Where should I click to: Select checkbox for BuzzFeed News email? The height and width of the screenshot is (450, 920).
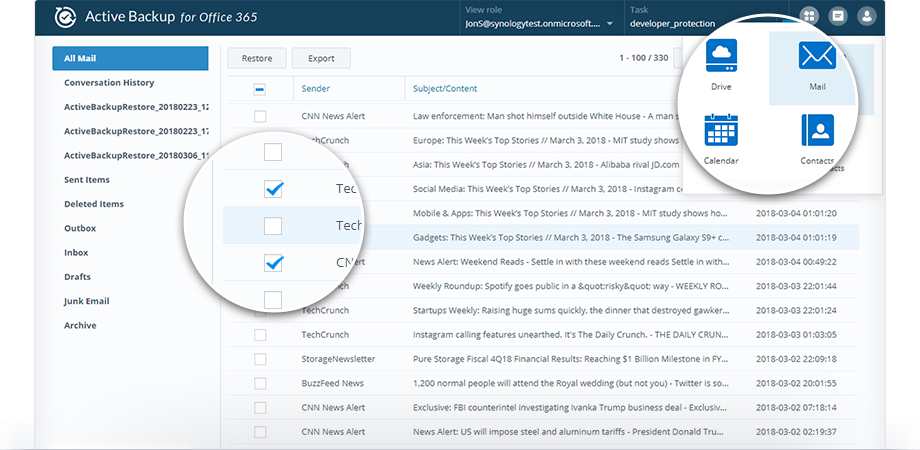coord(260,383)
